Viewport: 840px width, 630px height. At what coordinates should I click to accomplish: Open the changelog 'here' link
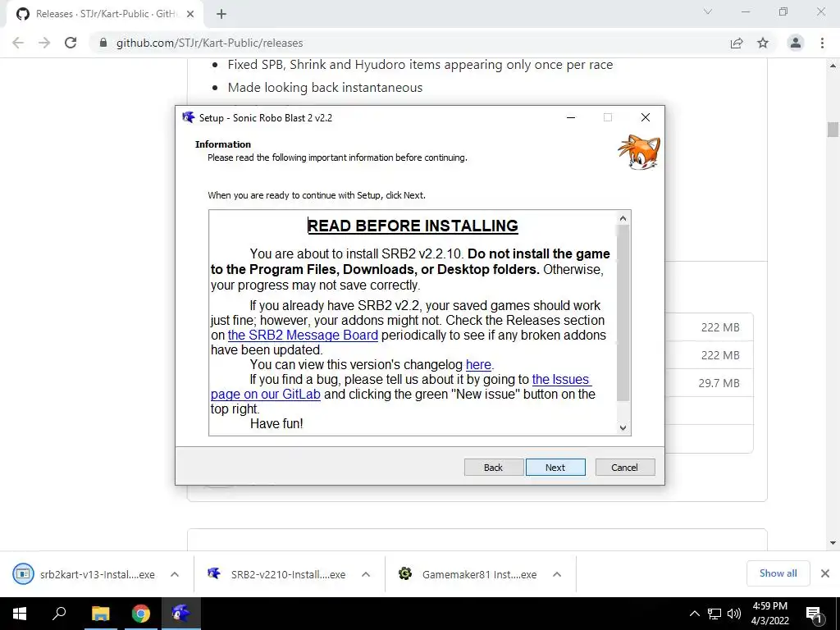tap(478, 365)
